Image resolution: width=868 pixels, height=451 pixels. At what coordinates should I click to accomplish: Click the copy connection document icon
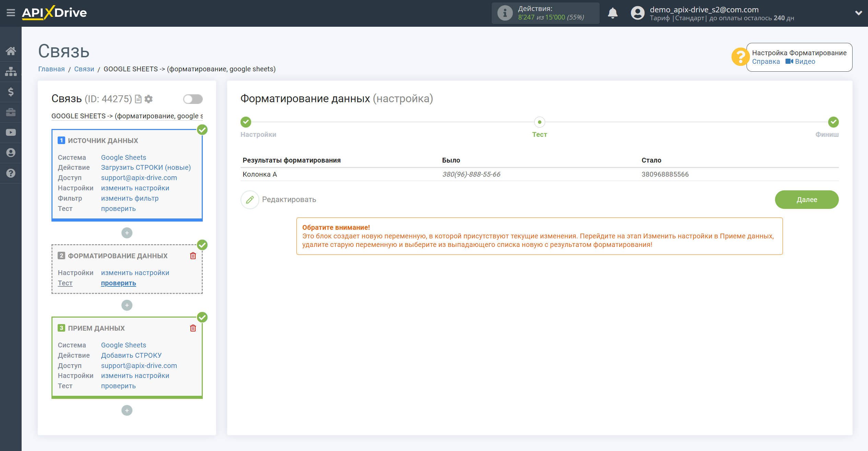(138, 99)
